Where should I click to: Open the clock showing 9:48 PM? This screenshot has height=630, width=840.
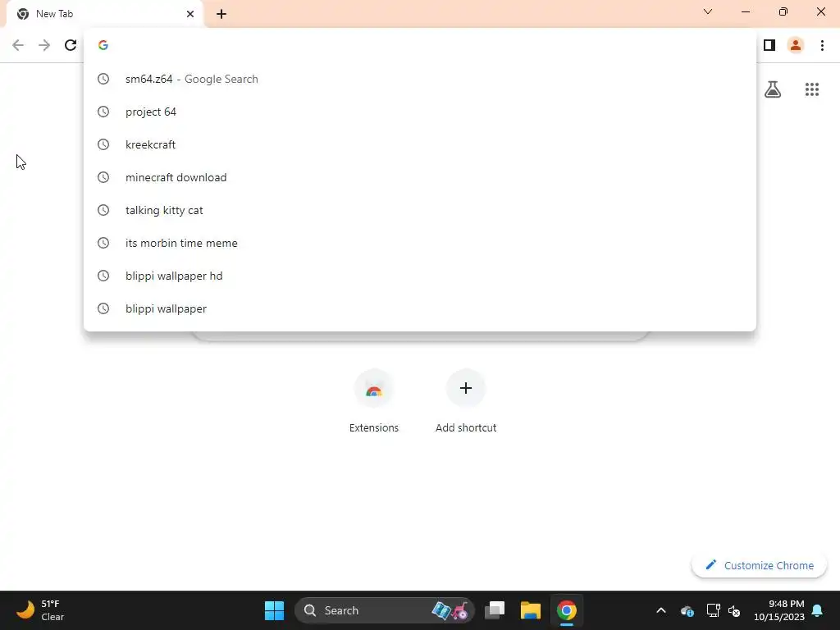[779, 610]
